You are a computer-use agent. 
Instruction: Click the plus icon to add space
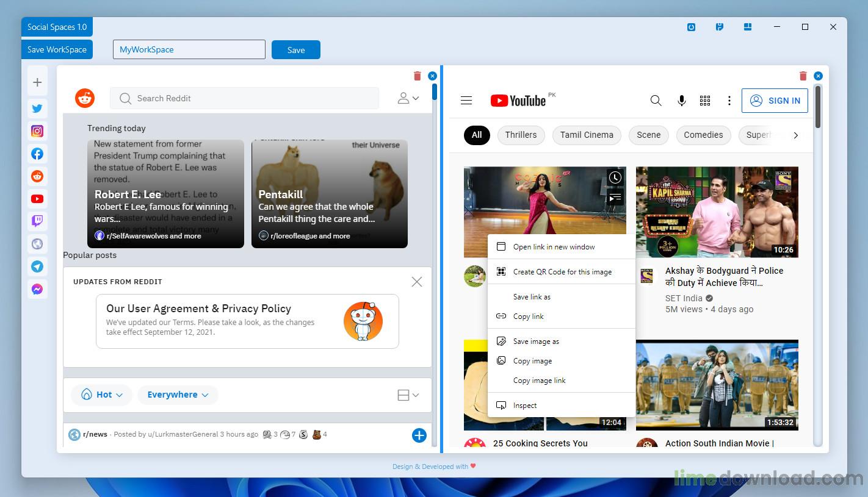[x=37, y=82]
